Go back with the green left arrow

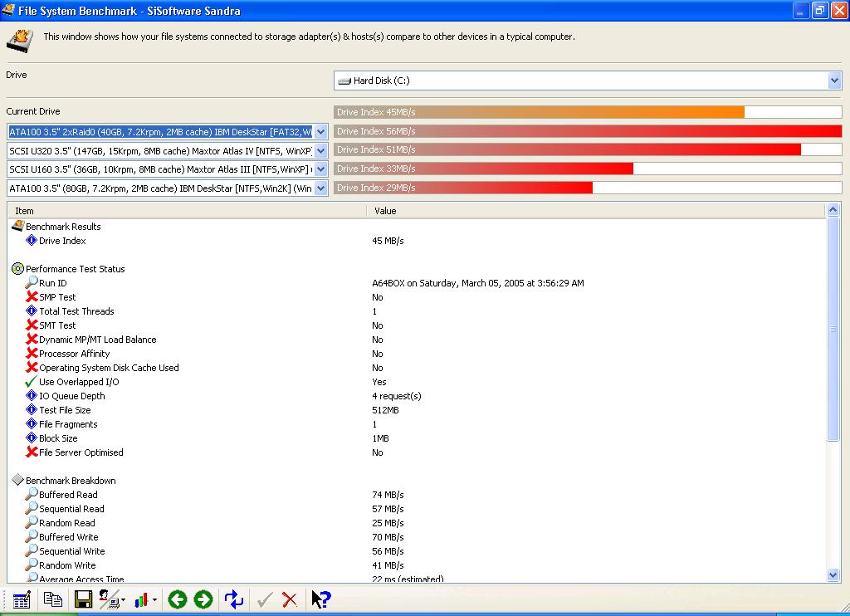[x=178, y=599]
